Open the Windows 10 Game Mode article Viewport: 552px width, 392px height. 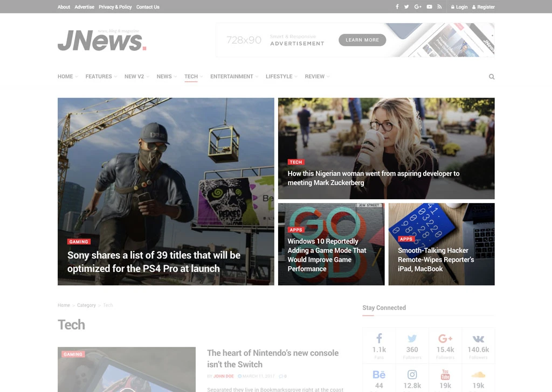tap(327, 255)
